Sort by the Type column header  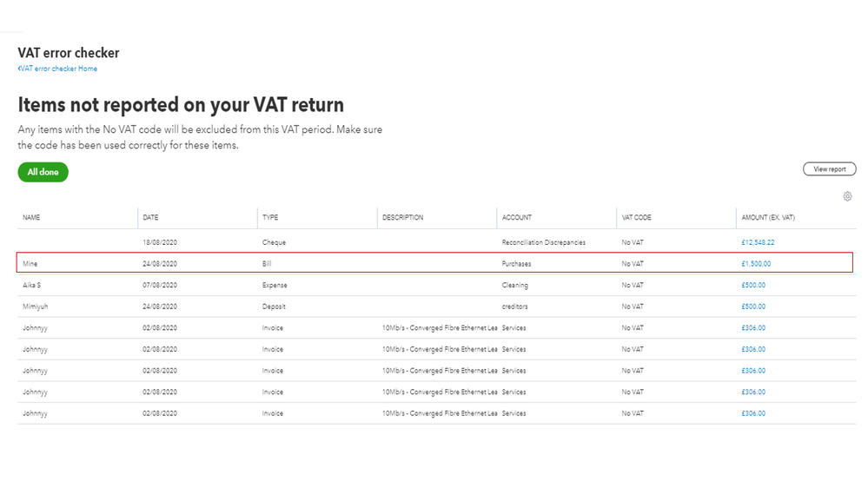click(270, 217)
